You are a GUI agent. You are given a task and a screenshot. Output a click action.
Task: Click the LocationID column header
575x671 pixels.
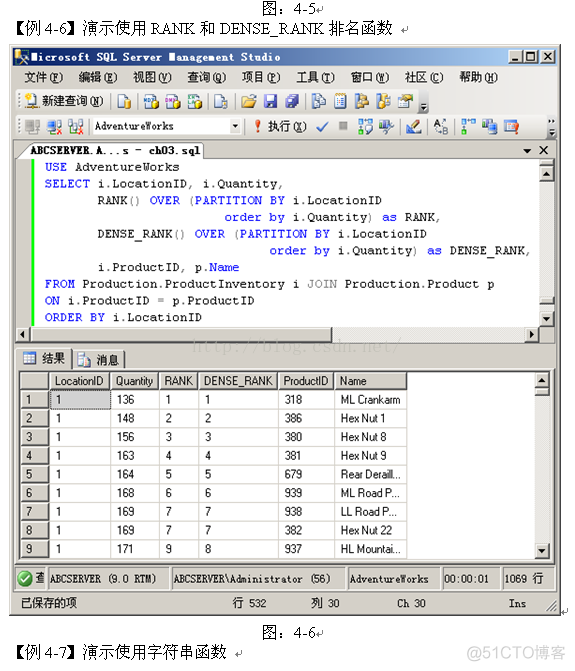80,381
